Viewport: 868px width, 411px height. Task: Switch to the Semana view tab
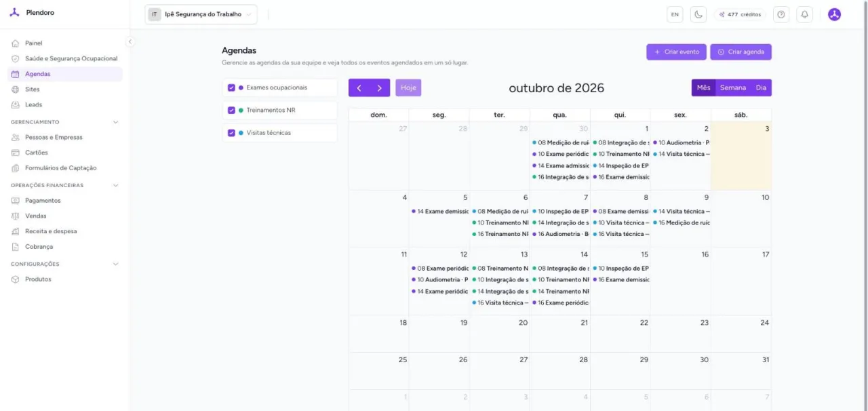click(x=733, y=88)
